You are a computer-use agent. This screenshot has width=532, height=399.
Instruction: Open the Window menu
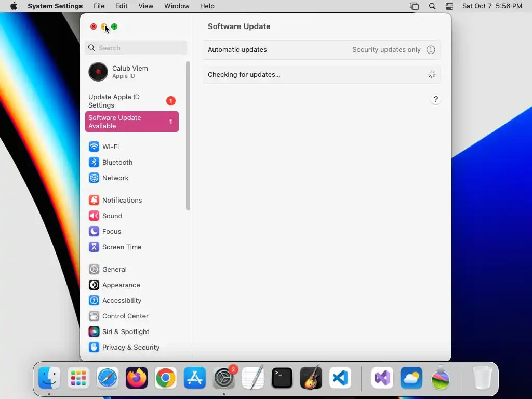click(177, 6)
